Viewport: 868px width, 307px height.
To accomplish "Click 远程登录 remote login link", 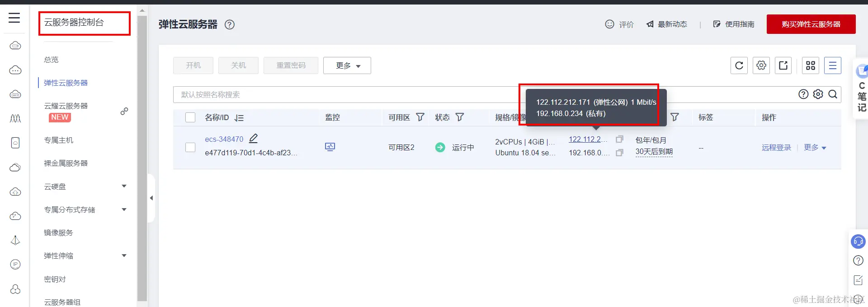I will click(776, 148).
